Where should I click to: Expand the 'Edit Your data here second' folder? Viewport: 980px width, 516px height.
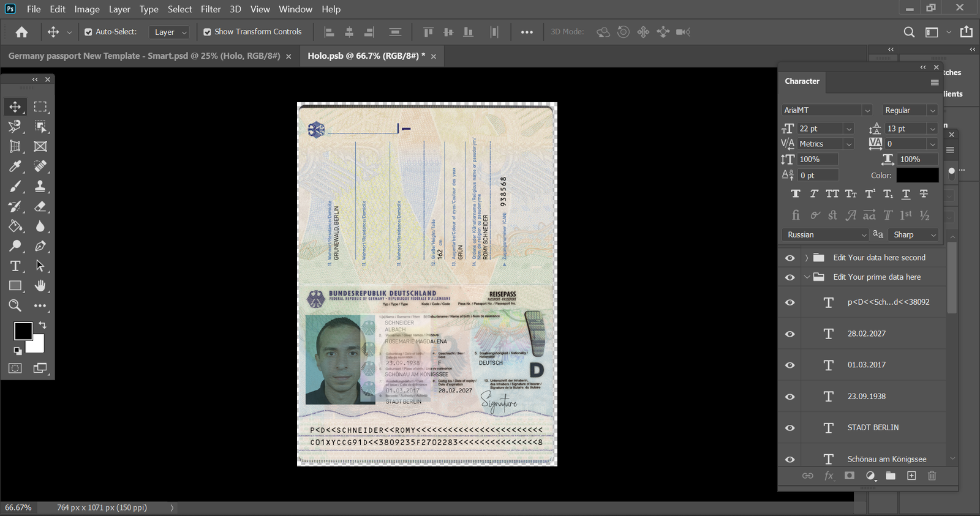click(x=807, y=258)
